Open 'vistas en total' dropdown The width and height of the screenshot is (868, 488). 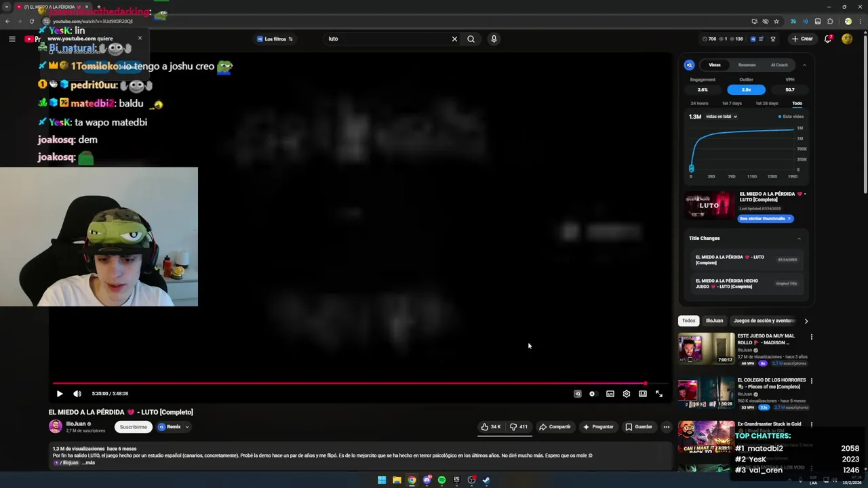(x=721, y=117)
